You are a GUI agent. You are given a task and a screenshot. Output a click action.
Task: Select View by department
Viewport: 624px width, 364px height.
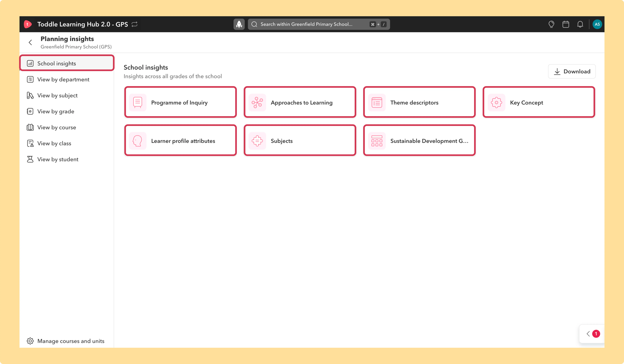pos(67,80)
